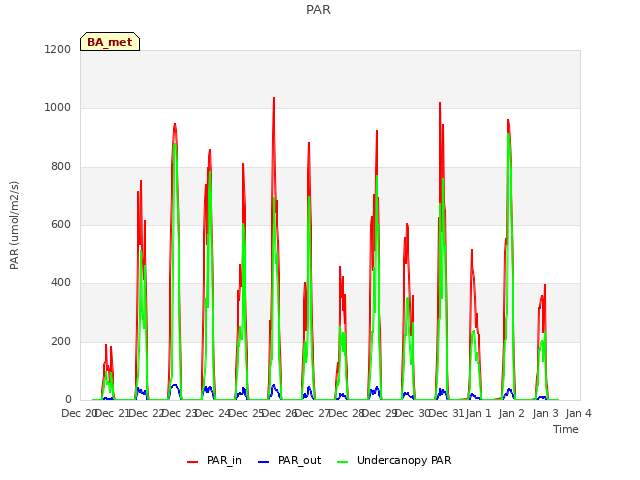Click the tall green Undercanopy peak on Jan 1
This screenshot has width=640, height=480.
pos(509,134)
